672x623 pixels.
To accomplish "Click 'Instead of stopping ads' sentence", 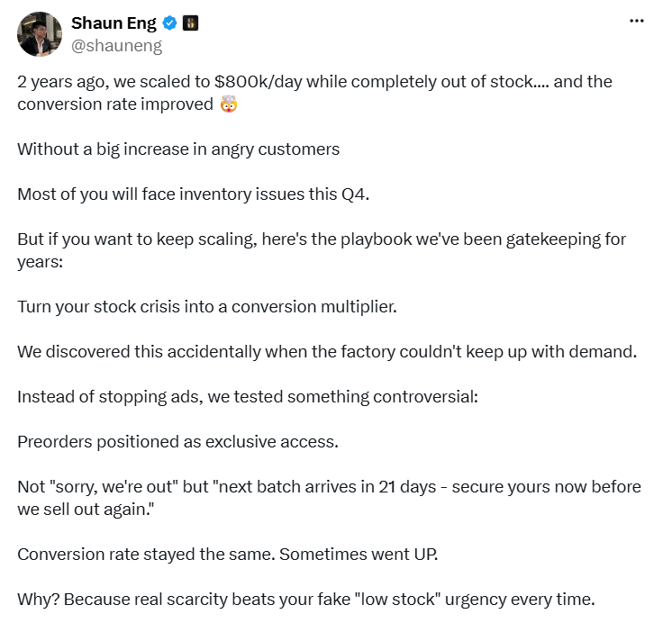I will 248,397.
